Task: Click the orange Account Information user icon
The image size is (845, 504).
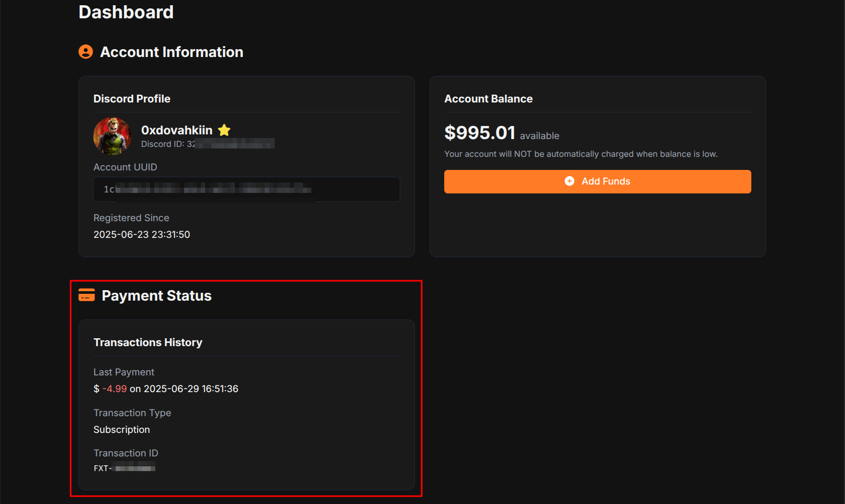Action: tap(86, 52)
